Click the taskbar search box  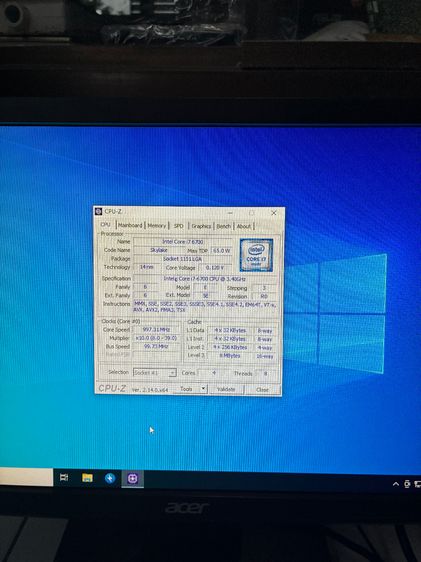[x=27, y=477]
